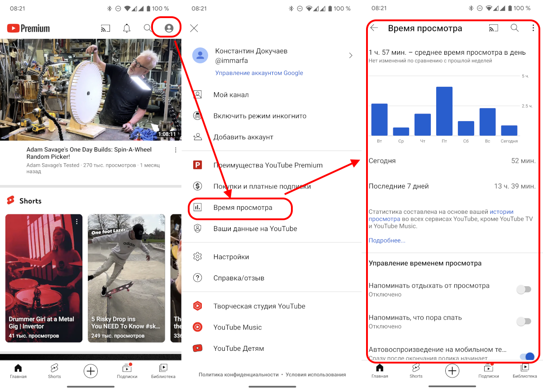This screenshot has width=543, height=392.
Task: Tap Подписки tab on Время просмотра screen
Action: [488, 371]
